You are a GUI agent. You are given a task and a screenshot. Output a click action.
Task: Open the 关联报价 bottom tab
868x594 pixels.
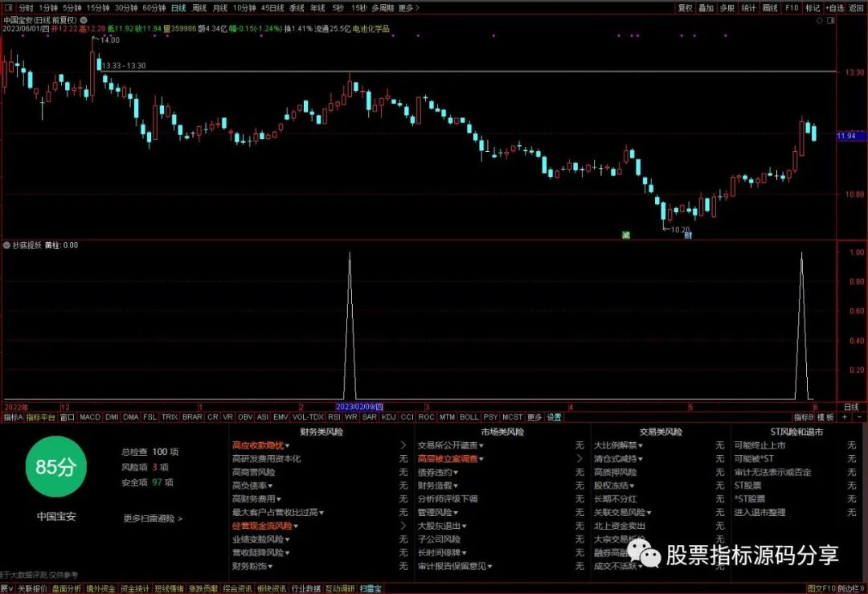coord(32,588)
